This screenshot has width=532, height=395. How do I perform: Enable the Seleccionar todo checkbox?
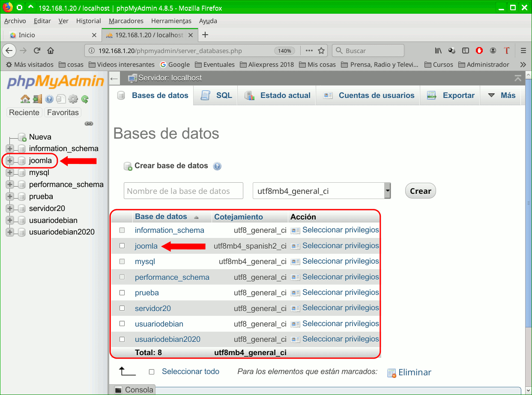tap(152, 372)
